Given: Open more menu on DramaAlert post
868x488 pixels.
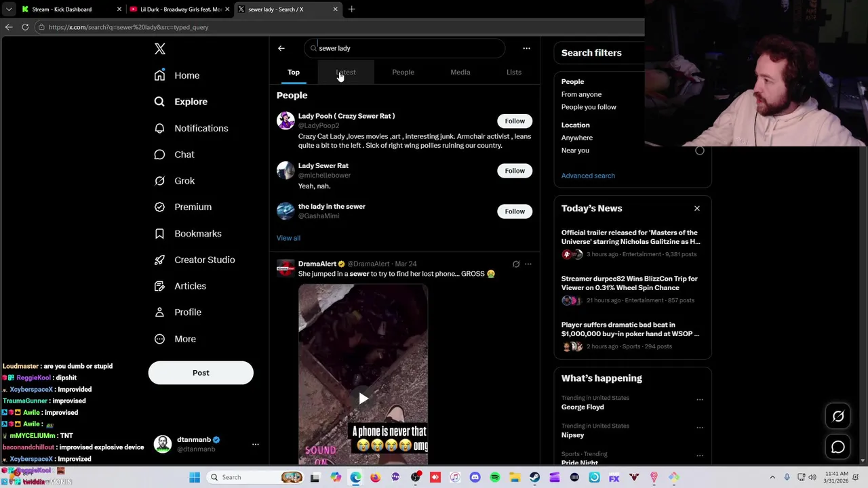Looking at the screenshot, I should [x=528, y=264].
